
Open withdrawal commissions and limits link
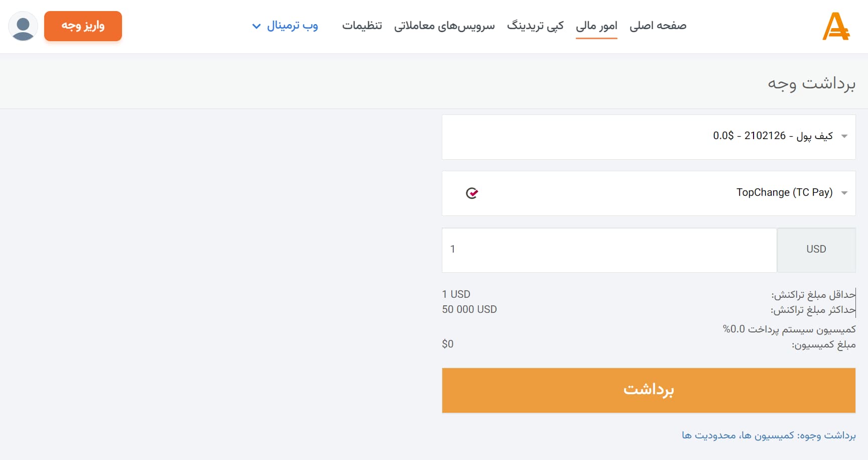tap(768, 435)
